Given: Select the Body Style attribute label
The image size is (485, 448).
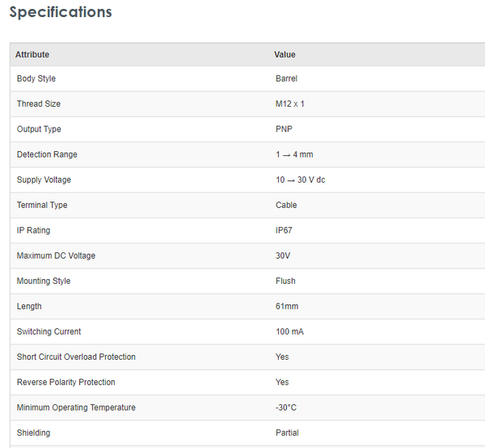Looking at the screenshot, I should (36, 78).
